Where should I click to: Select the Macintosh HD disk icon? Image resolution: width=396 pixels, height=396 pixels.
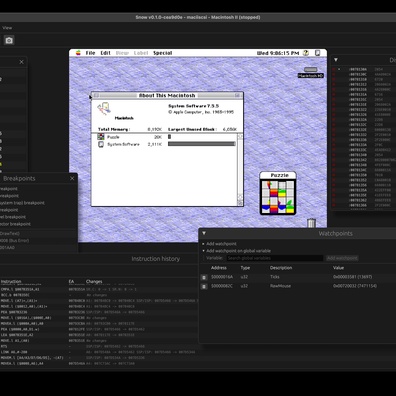click(311, 72)
